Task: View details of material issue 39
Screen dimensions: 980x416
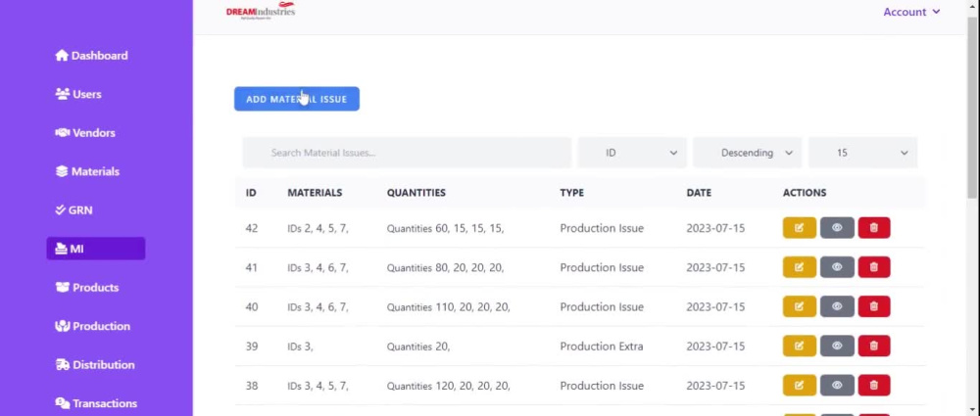Action: click(837, 347)
